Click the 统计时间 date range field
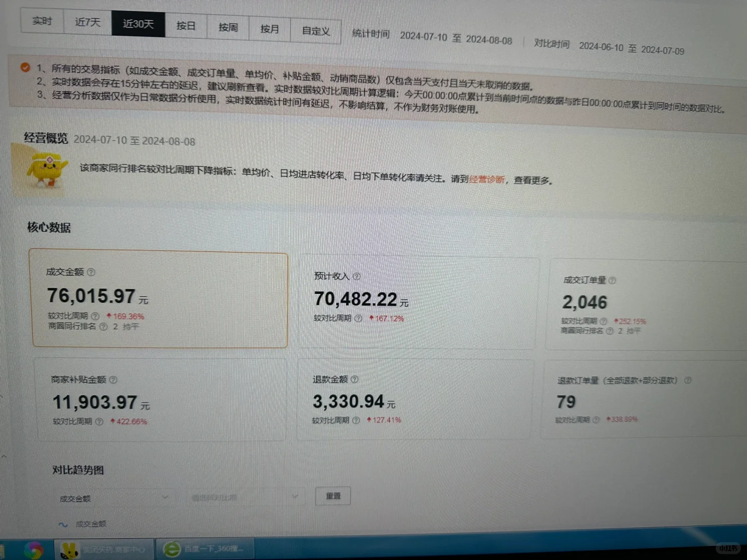747x560 pixels. pyautogui.click(x=457, y=37)
